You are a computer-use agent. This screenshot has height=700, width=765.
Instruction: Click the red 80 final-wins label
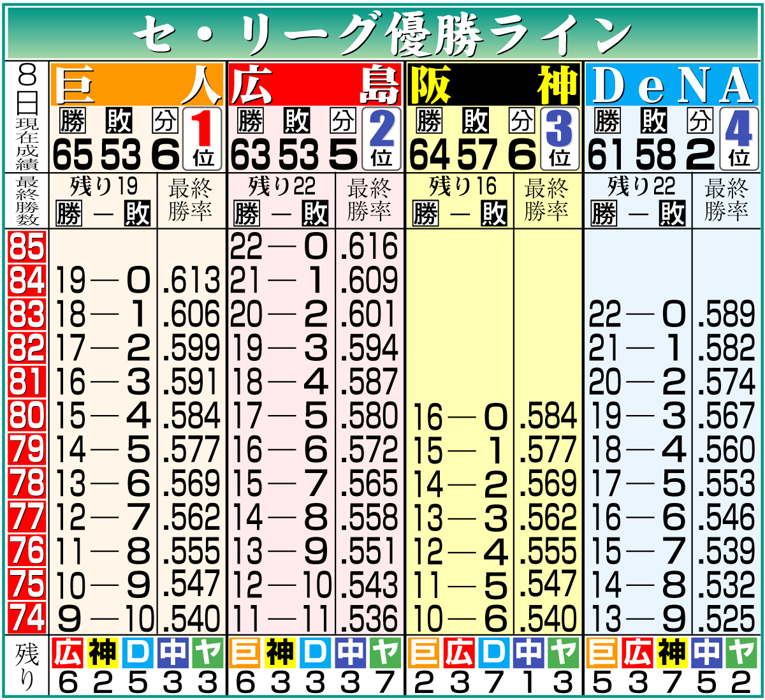(27, 416)
